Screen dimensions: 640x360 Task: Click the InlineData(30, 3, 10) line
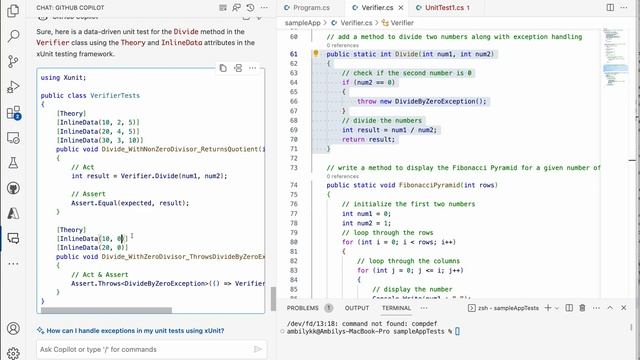pyautogui.click(x=100, y=140)
